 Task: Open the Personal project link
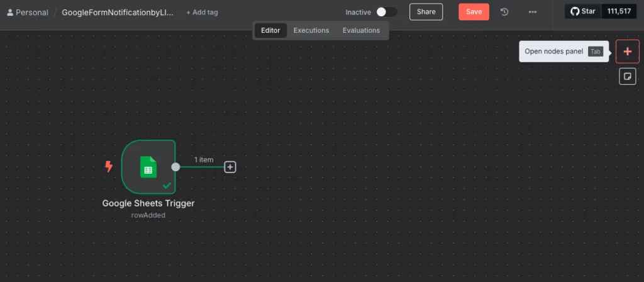(x=28, y=13)
